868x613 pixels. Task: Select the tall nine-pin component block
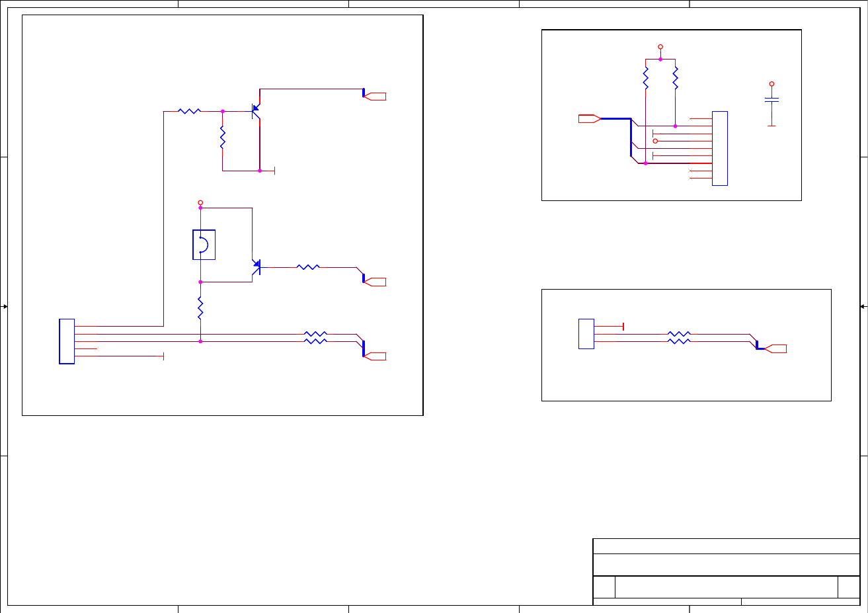[720, 148]
